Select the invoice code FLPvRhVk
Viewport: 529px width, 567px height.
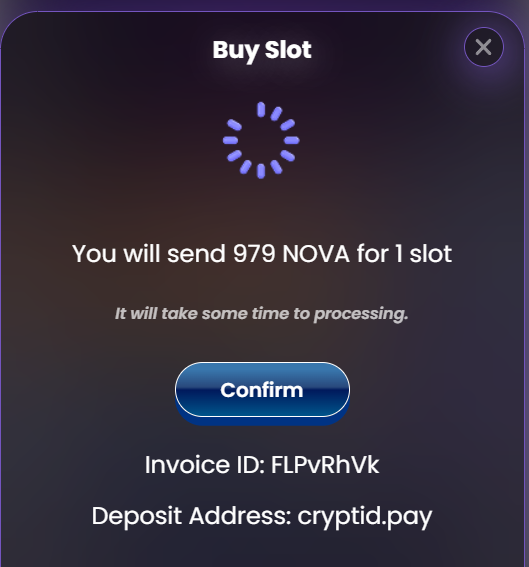click(x=325, y=464)
